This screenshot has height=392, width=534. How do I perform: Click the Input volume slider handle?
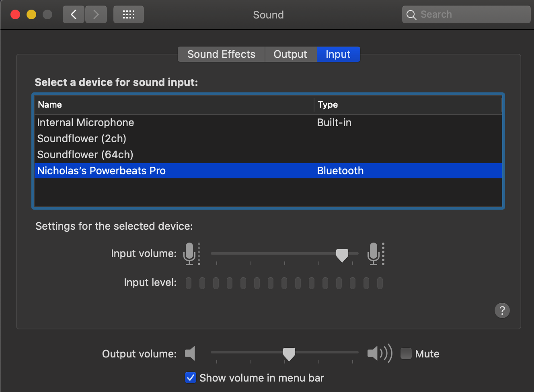tap(342, 255)
